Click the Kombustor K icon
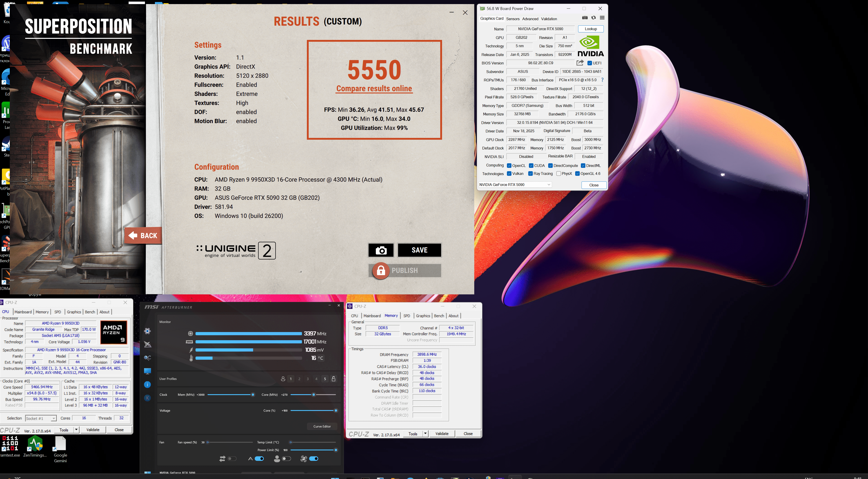This screenshot has width=868, height=479. click(x=147, y=398)
